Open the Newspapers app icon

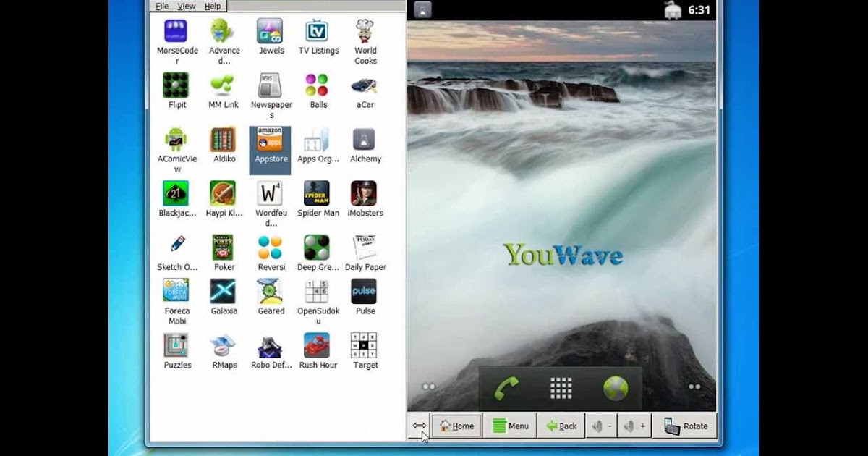point(271,85)
